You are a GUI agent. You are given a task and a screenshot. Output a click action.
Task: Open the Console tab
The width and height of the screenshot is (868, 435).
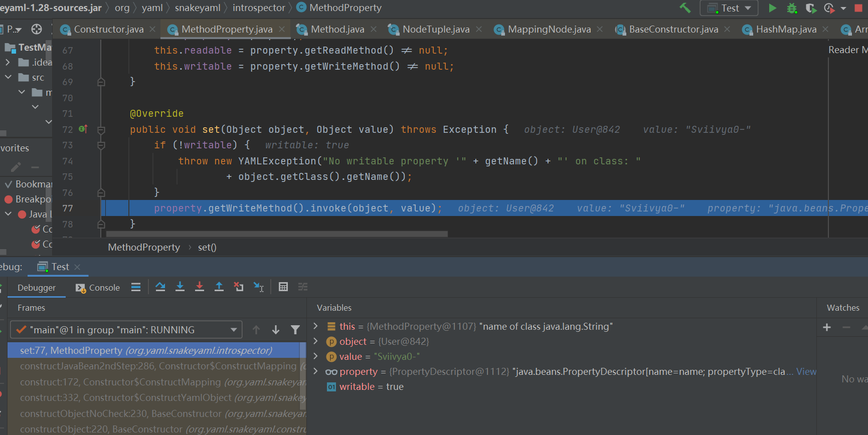click(x=98, y=288)
